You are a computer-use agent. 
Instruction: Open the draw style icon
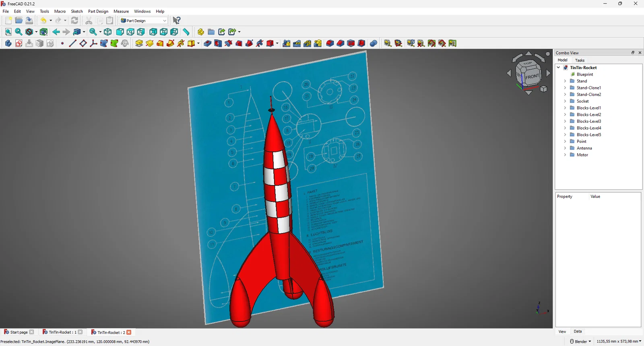click(x=29, y=32)
